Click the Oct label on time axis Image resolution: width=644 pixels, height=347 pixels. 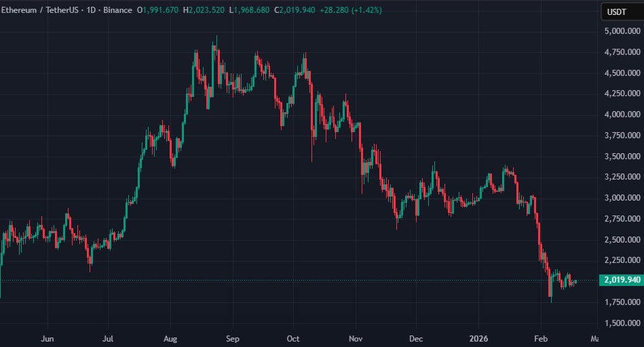coord(293,339)
